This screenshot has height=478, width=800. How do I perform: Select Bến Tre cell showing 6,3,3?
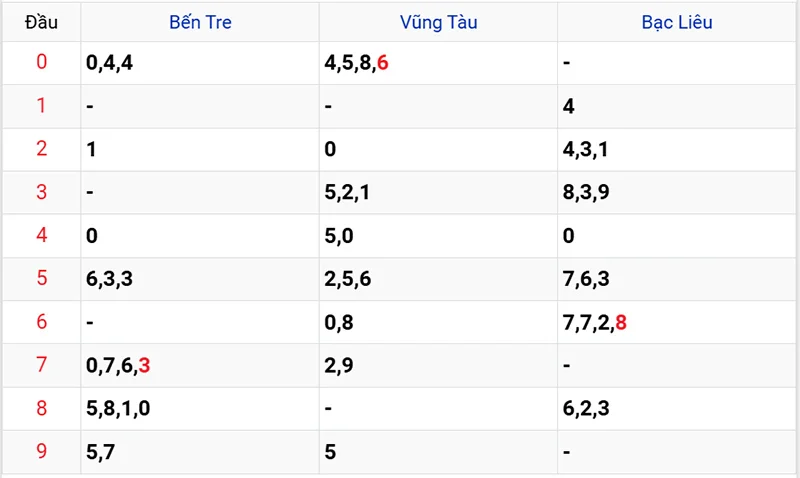(109, 279)
